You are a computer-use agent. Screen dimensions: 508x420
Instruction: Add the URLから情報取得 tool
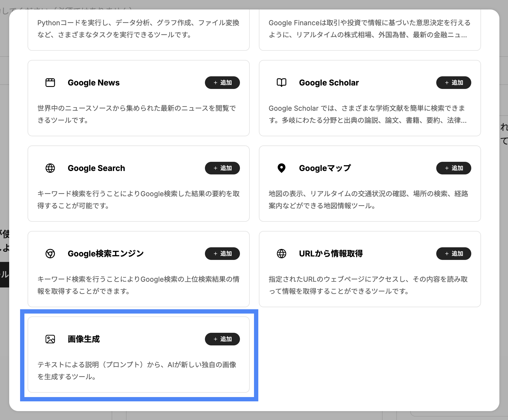pyautogui.click(x=453, y=254)
